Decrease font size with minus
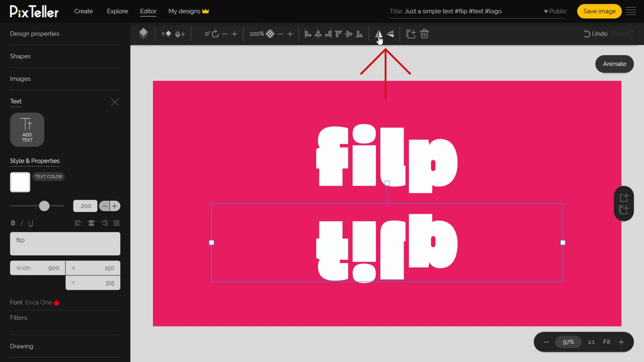Image resolution: width=644 pixels, height=362 pixels. pyautogui.click(x=105, y=206)
